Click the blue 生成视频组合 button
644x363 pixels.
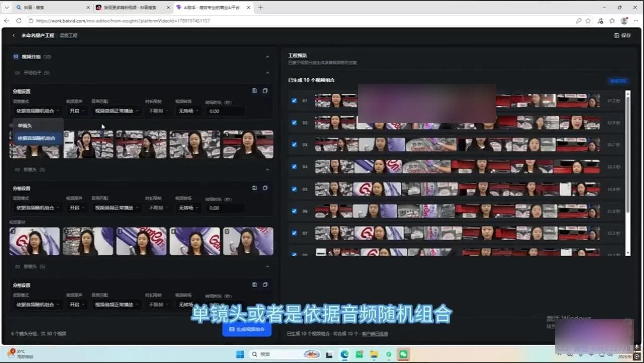(x=247, y=329)
